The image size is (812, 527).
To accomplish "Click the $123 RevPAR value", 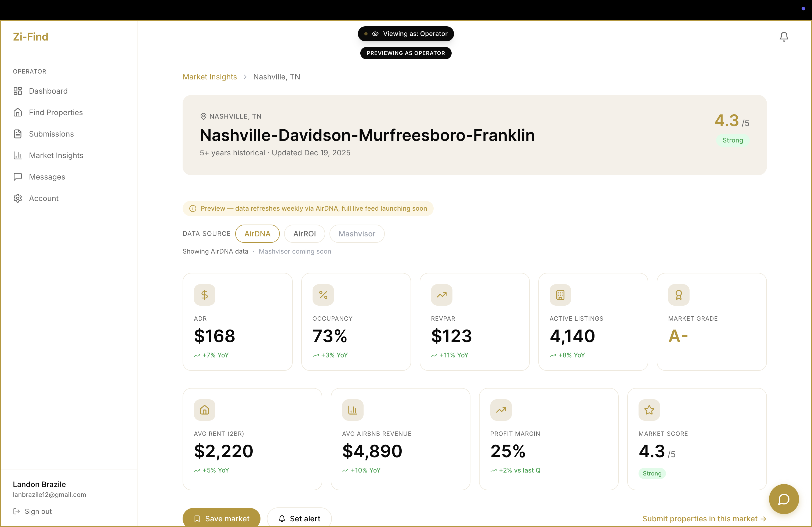I will pyautogui.click(x=451, y=336).
